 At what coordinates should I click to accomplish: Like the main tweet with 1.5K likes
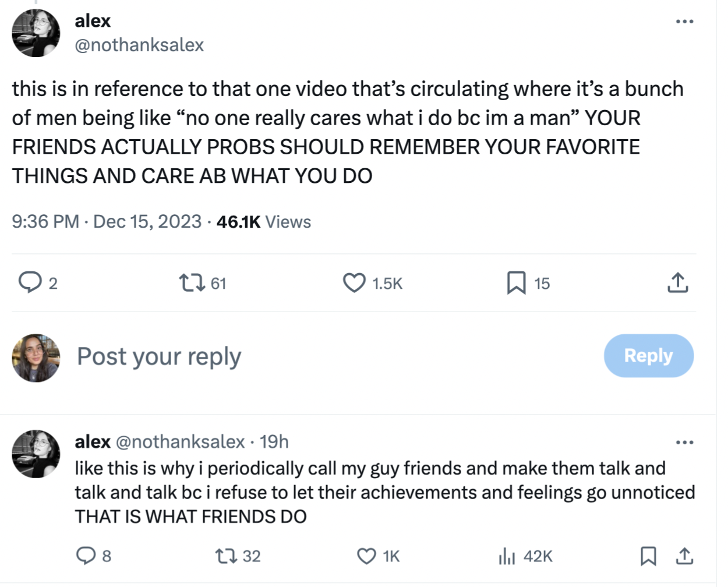point(354,283)
